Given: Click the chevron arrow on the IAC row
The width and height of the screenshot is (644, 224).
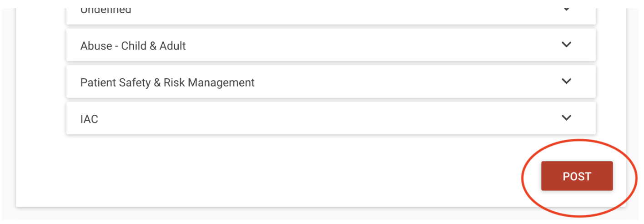Looking at the screenshot, I should pos(566,117).
